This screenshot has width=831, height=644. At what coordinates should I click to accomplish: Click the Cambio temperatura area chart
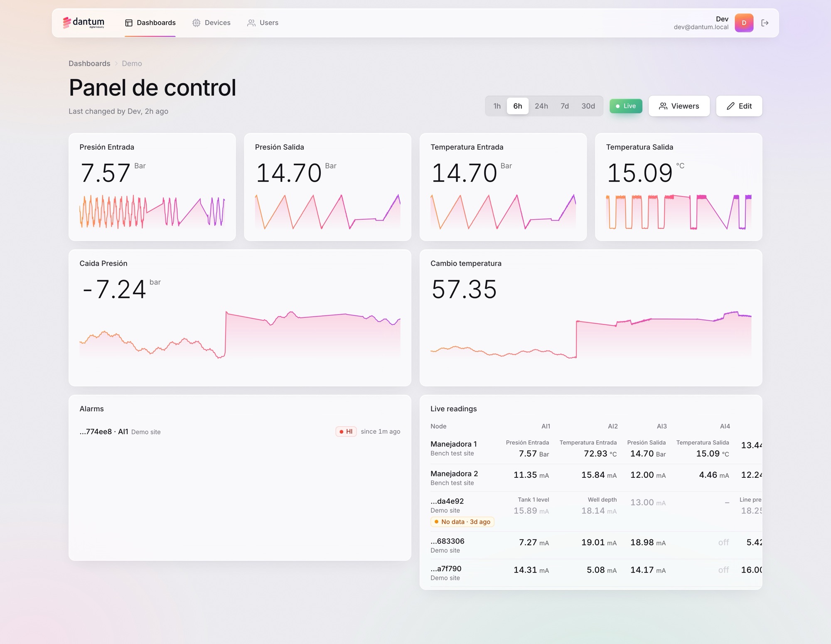coord(591,334)
